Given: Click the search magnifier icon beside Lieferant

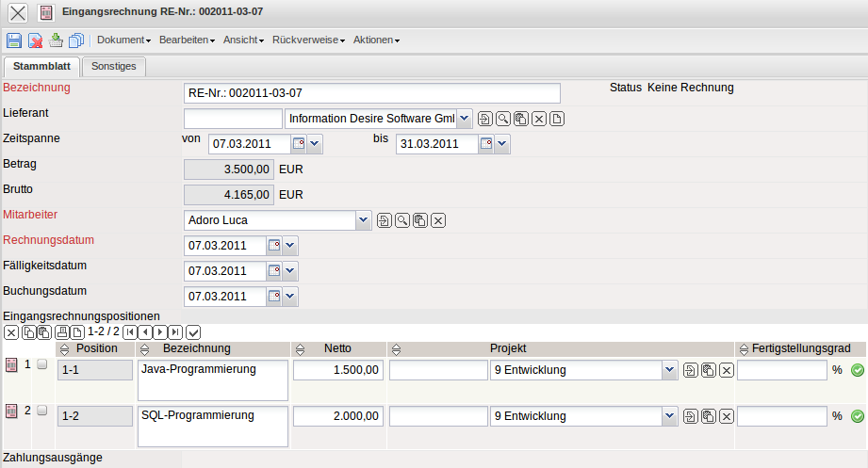Looking at the screenshot, I should pos(503,119).
